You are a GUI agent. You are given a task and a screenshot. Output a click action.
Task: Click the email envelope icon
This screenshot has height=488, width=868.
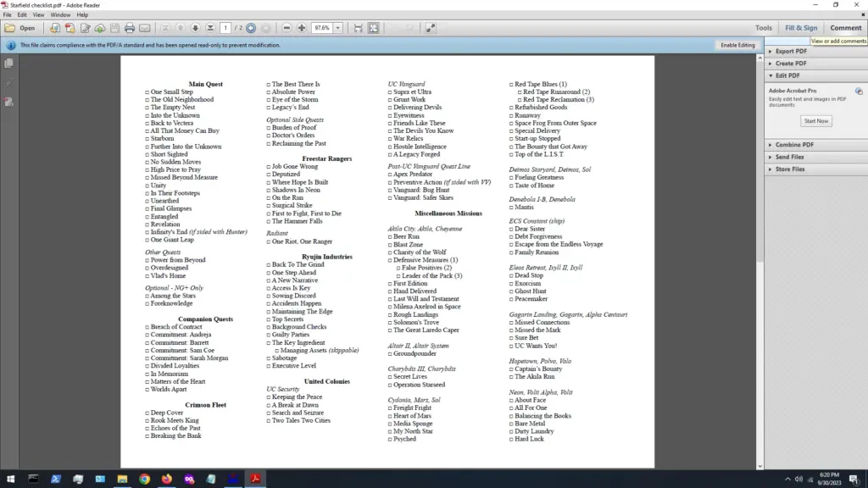(x=144, y=28)
